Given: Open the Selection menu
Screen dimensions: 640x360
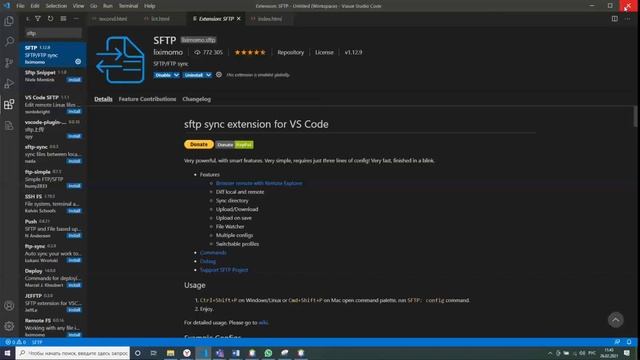Looking at the screenshot, I should click(x=56, y=6).
